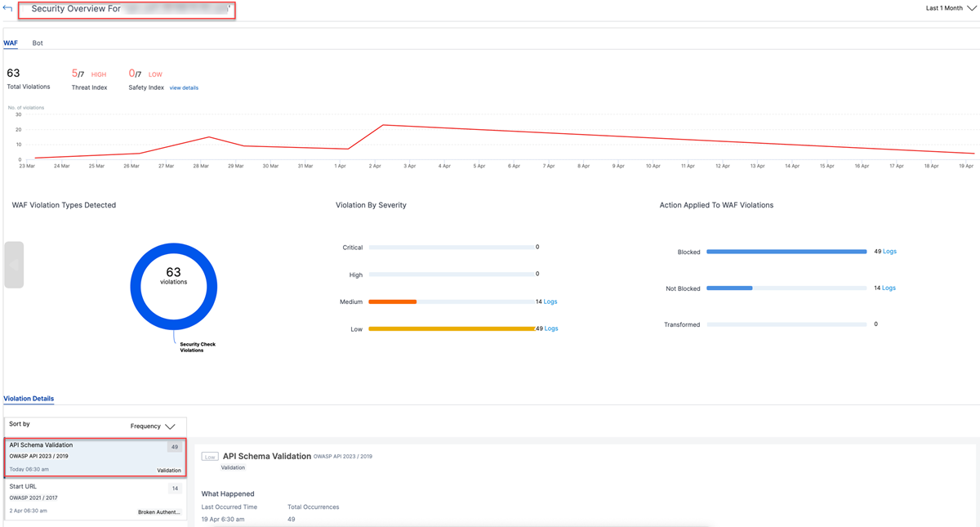Click the 2 Apr peak on violations graph

point(383,125)
